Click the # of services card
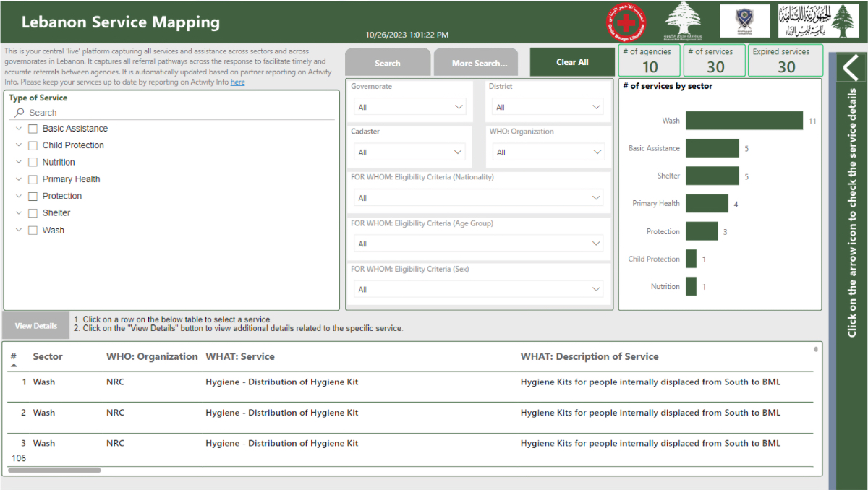This screenshot has height=490, width=868. coord(715,61)
